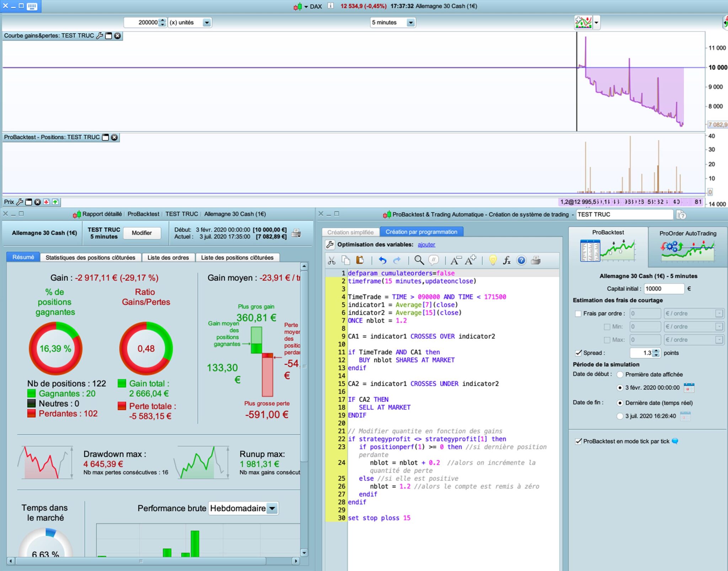Viewport: 728px width, 571px height.
Task: Open the unités quantity type dropdown
Action: 207,22
